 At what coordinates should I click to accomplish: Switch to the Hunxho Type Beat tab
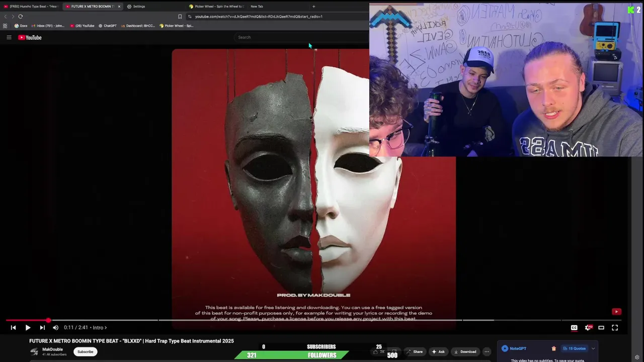tap(31, 7)
